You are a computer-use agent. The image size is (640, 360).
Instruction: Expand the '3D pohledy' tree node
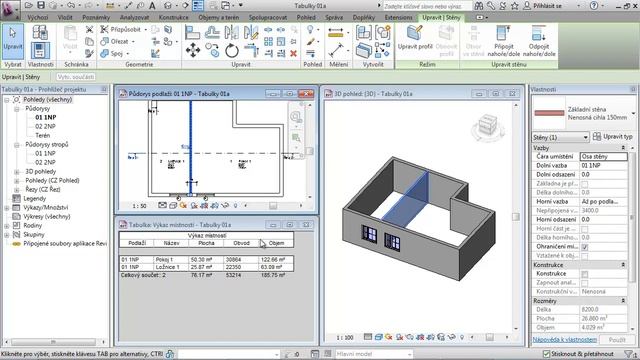17,172
